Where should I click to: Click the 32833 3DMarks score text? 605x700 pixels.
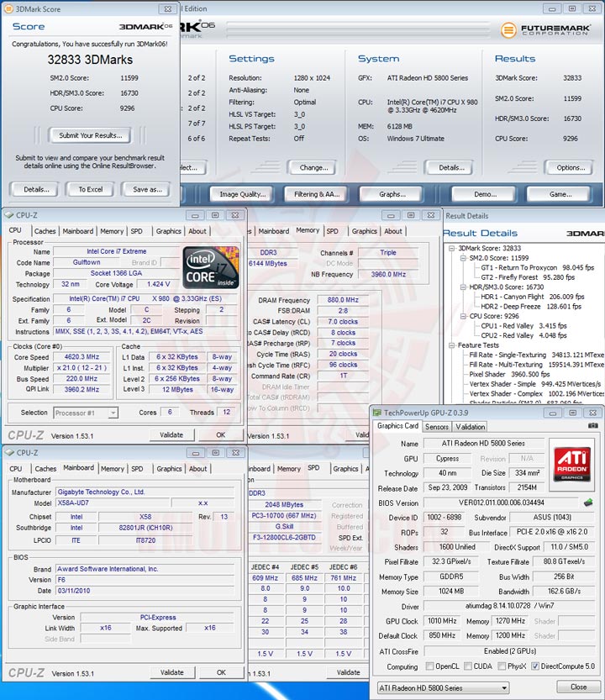90,60
